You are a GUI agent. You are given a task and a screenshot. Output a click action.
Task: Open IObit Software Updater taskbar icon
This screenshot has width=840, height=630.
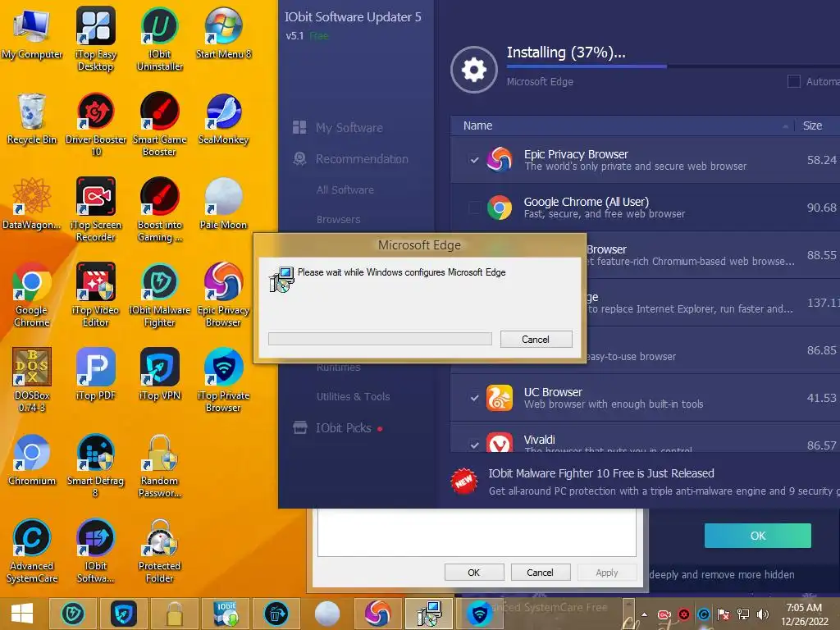click(226, 614)
